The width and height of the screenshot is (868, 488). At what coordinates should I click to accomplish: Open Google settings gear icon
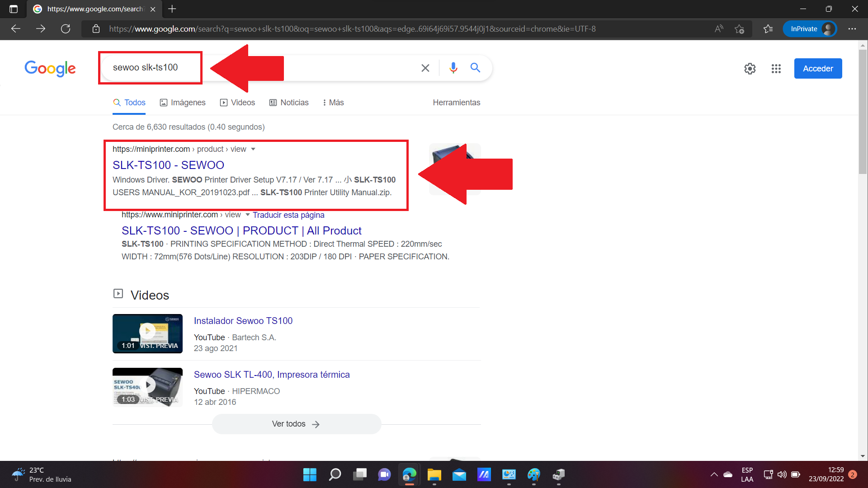pos(750,69)
